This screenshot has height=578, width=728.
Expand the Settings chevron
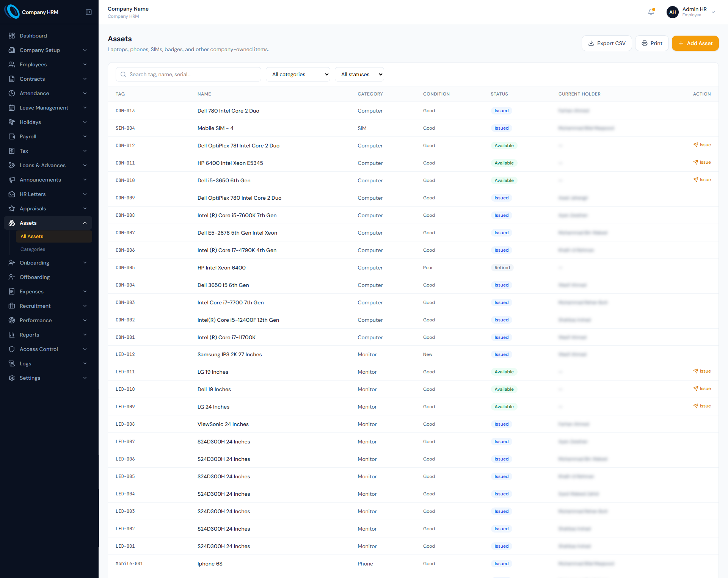point(85,378)
